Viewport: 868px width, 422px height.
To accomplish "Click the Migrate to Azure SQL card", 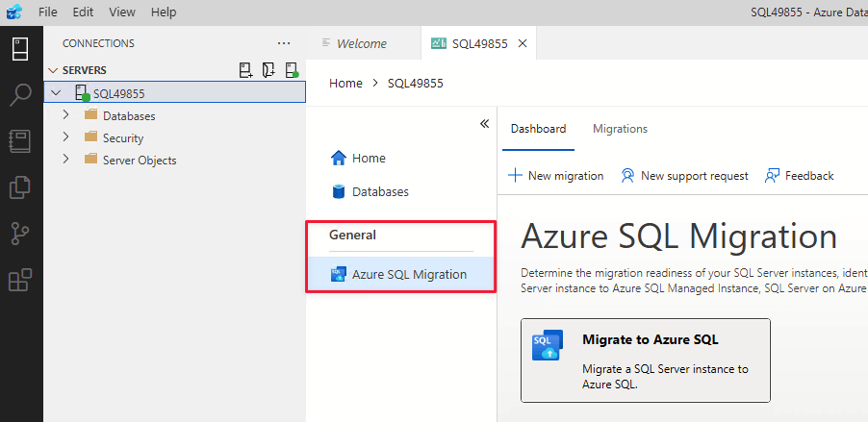I will pyautogui.click(x=646, y=360).
